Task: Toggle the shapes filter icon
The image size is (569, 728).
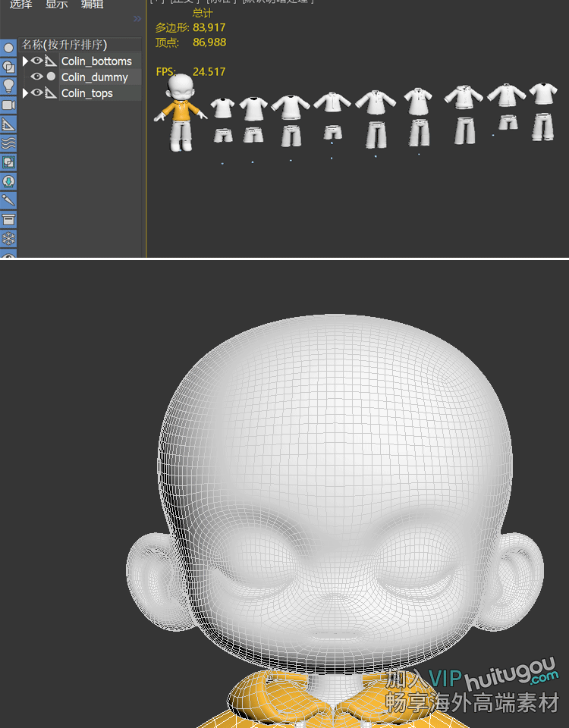Action: [8, 67]
